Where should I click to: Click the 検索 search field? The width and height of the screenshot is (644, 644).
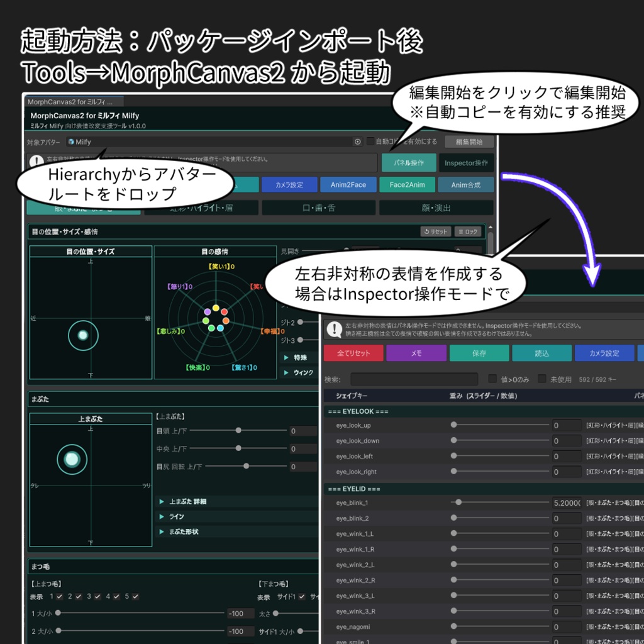pyautogui.click(x=414, y=379)
